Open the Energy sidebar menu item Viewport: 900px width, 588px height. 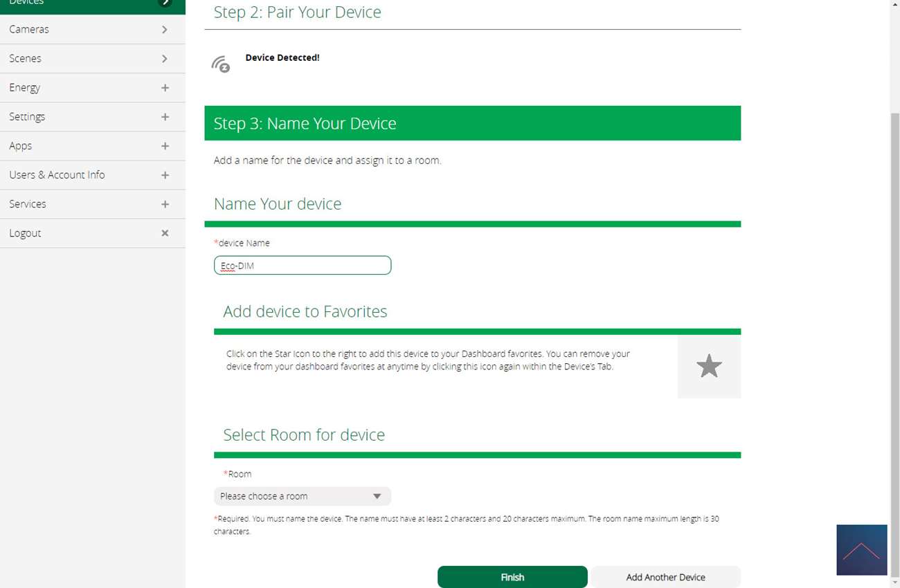[25, 88]
